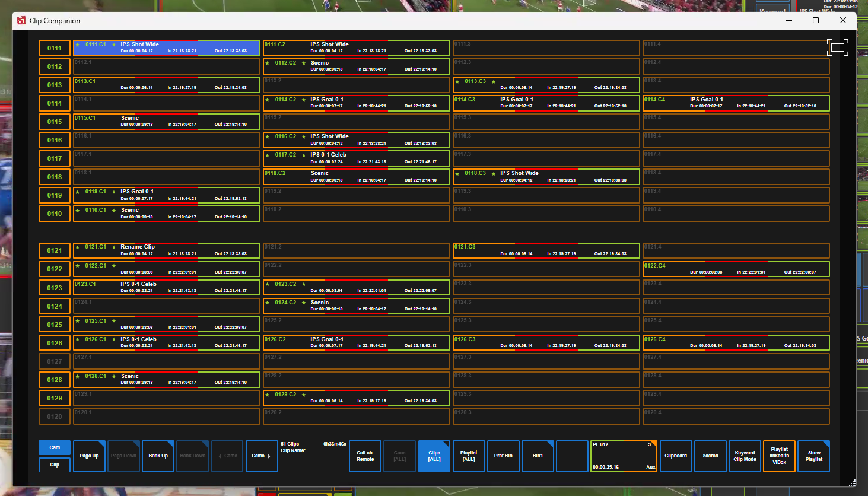This screenshot has width=868, height=496.
Task: Toggle Keyword Clip Mode
Action: [x=745, y=456]
